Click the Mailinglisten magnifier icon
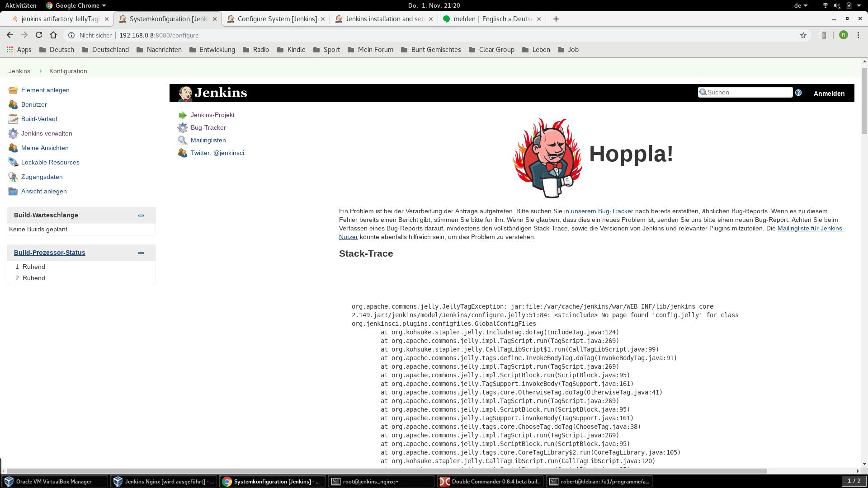Viewport: 868px width, 488px height. 183,141
